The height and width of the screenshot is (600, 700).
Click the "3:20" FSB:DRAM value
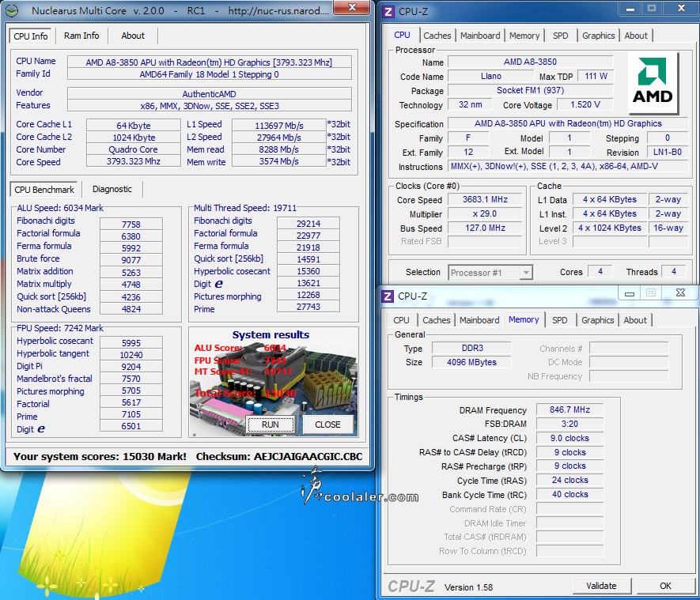[569, 424]
